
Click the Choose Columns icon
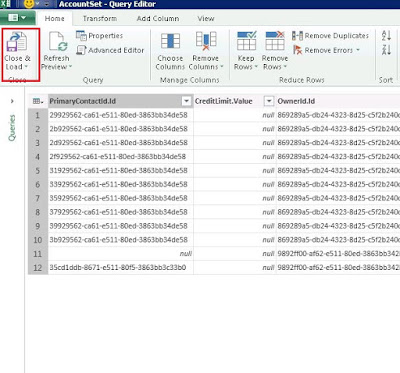tap(170, 41)
